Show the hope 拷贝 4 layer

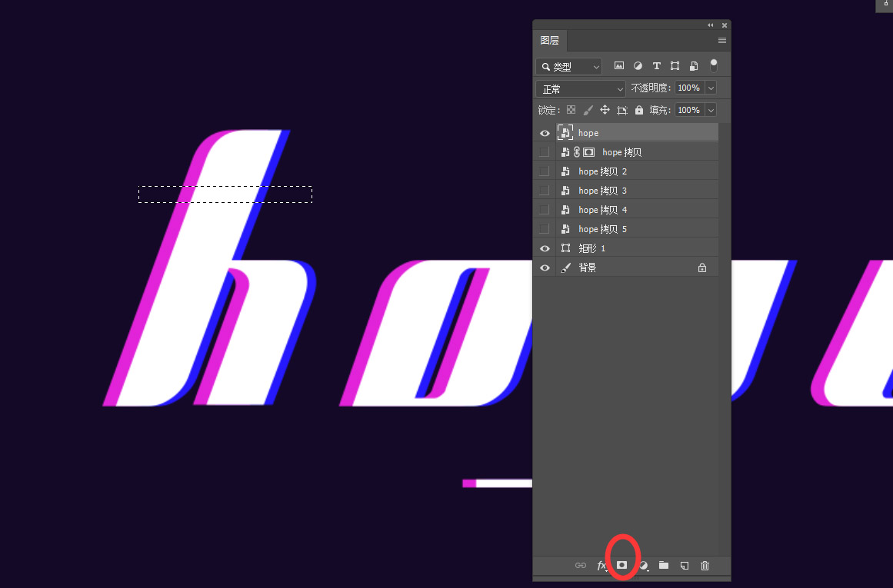545,210
